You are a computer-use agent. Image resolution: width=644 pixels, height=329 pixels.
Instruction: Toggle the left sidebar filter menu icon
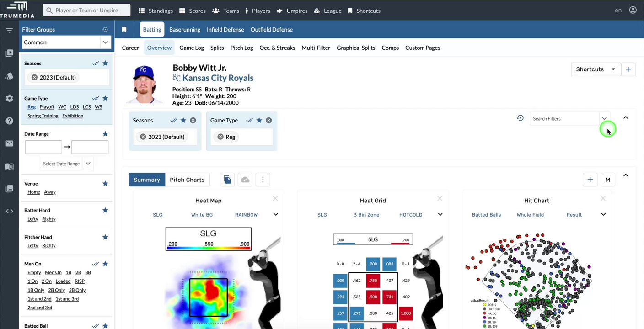(9, 30)
